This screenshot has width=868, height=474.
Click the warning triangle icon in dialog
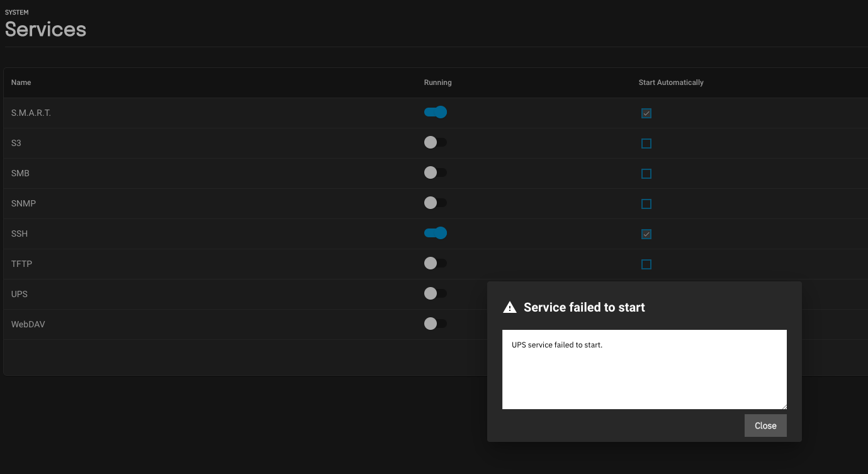(x=510, y=307)
